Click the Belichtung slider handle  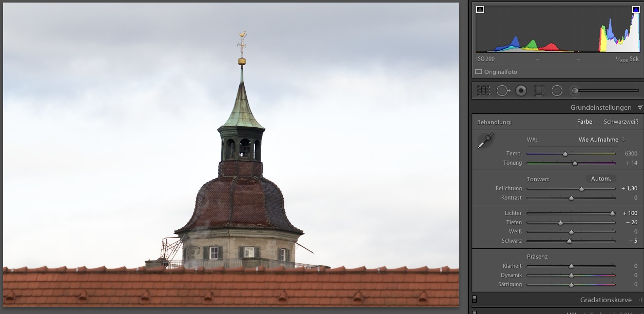coord(581,189)
